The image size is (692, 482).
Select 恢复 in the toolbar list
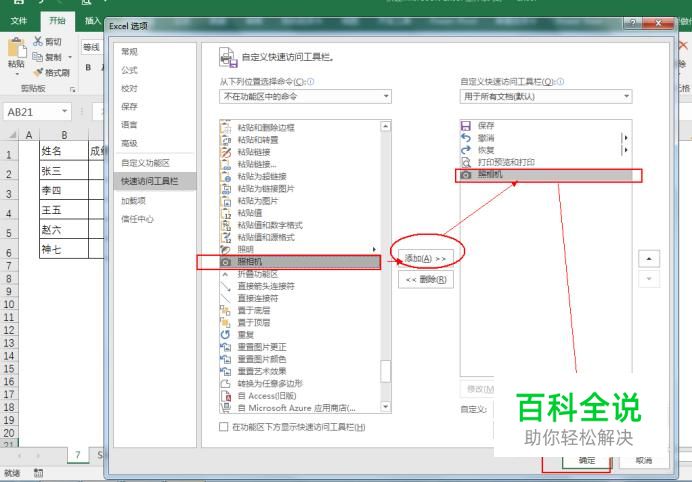click(545, 150)
